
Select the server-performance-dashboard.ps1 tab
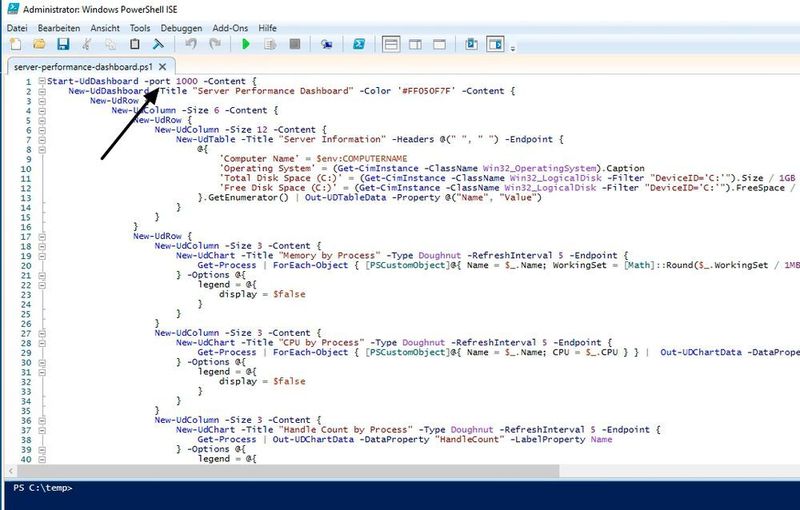tap(83, 67)
